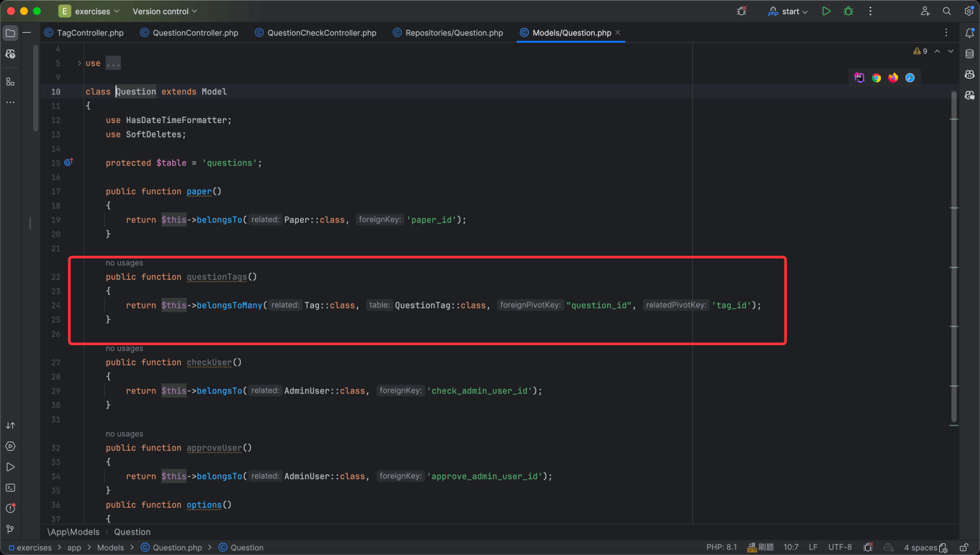Open the Services tool window
This screenshot has width=980, height=555.
10,447
